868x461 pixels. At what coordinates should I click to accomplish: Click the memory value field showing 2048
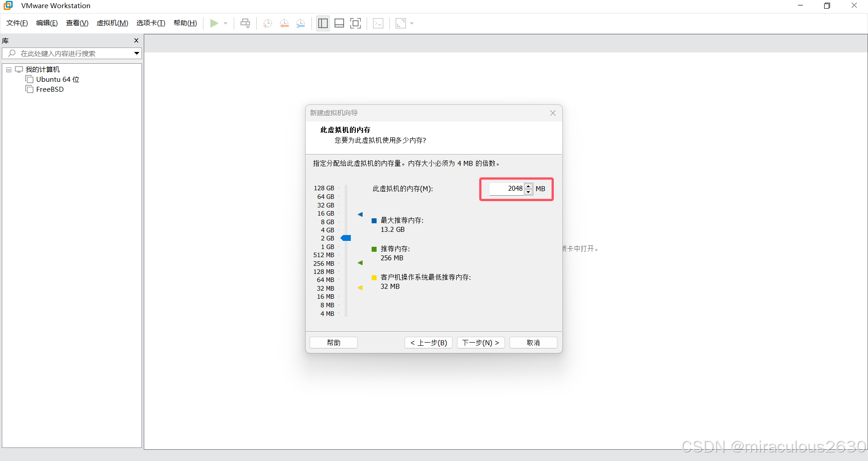(x=506, y=189)
